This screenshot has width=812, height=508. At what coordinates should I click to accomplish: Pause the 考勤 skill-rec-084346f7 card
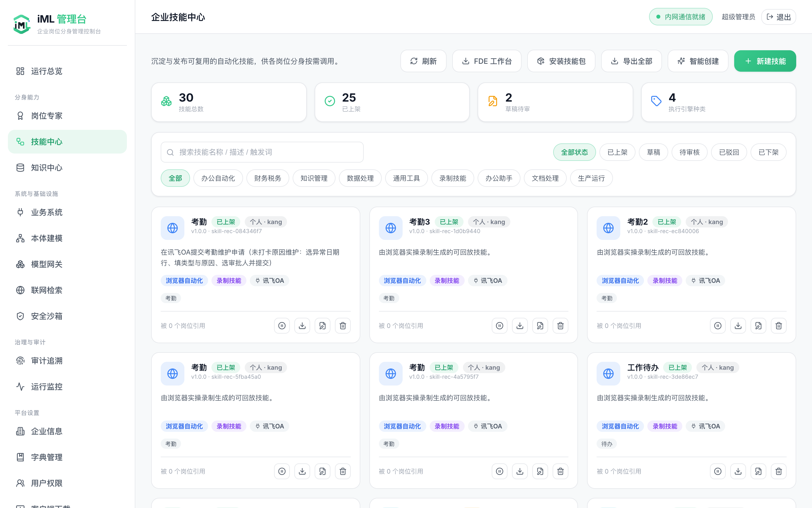282,326
